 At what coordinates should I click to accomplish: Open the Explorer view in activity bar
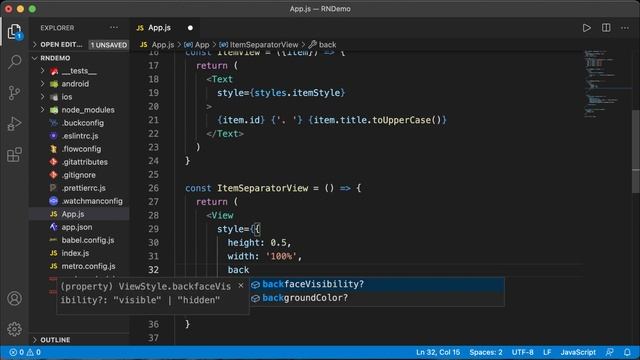14,31
